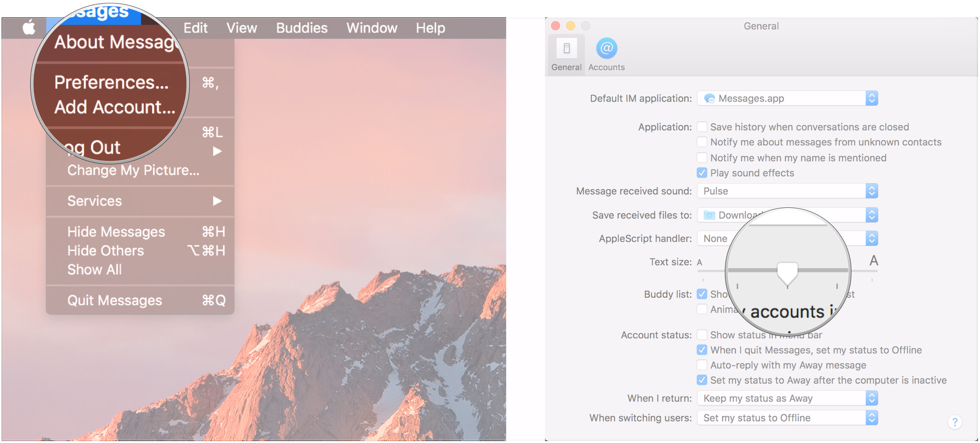
Task: Select the General preferences pane
Action: (567, 55)
